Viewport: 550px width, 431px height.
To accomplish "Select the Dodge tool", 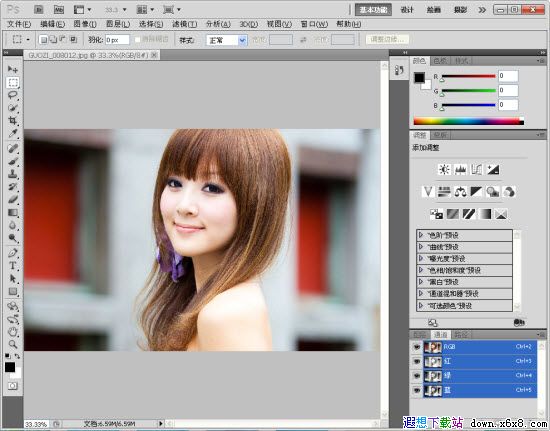I will pos(13,238).
